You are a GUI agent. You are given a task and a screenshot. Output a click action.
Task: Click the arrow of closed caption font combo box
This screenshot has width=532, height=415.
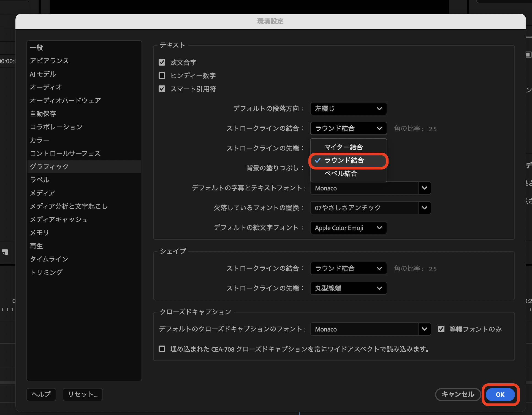[424, 329]
